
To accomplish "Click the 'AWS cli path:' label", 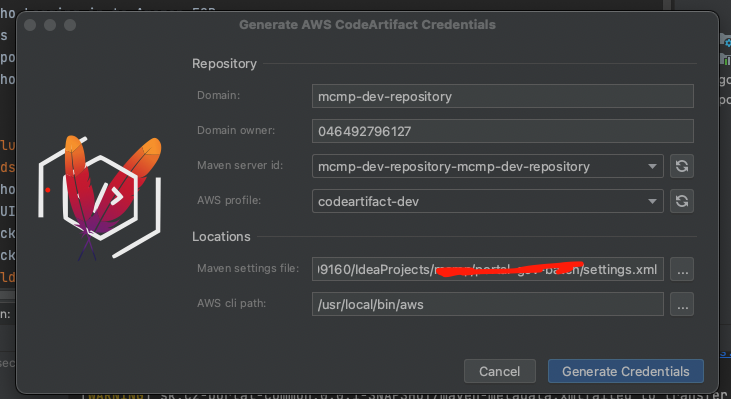I will coord(232,303).
